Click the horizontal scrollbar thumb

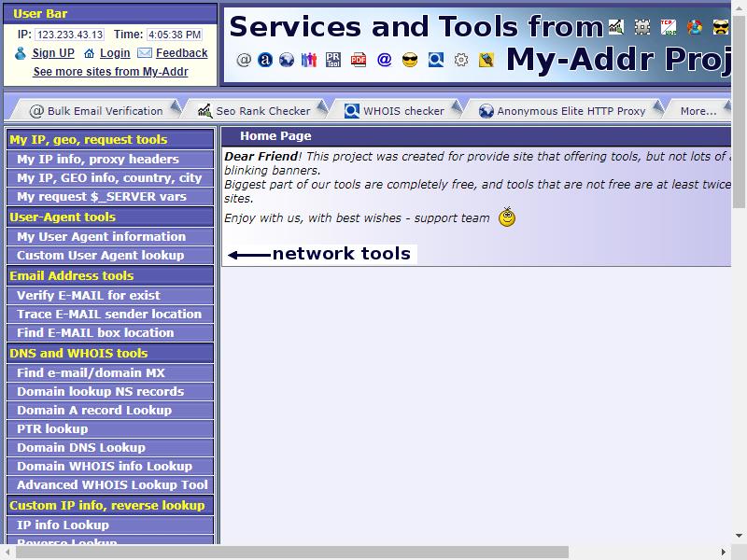(292, 553)
